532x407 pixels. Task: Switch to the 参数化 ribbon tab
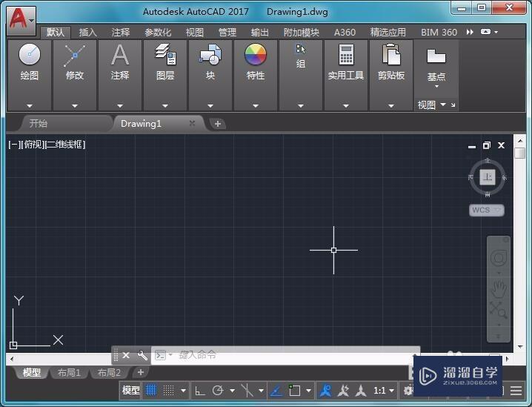[158, 32]
